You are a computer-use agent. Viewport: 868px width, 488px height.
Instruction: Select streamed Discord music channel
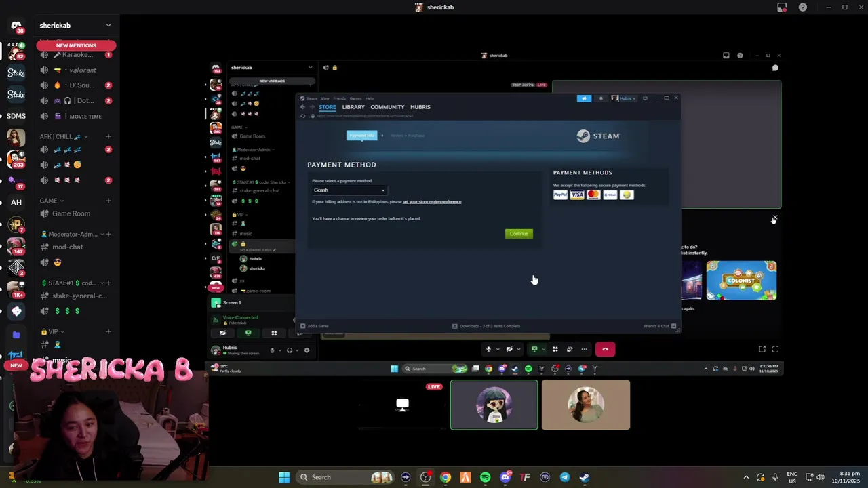tap(245, 234)
